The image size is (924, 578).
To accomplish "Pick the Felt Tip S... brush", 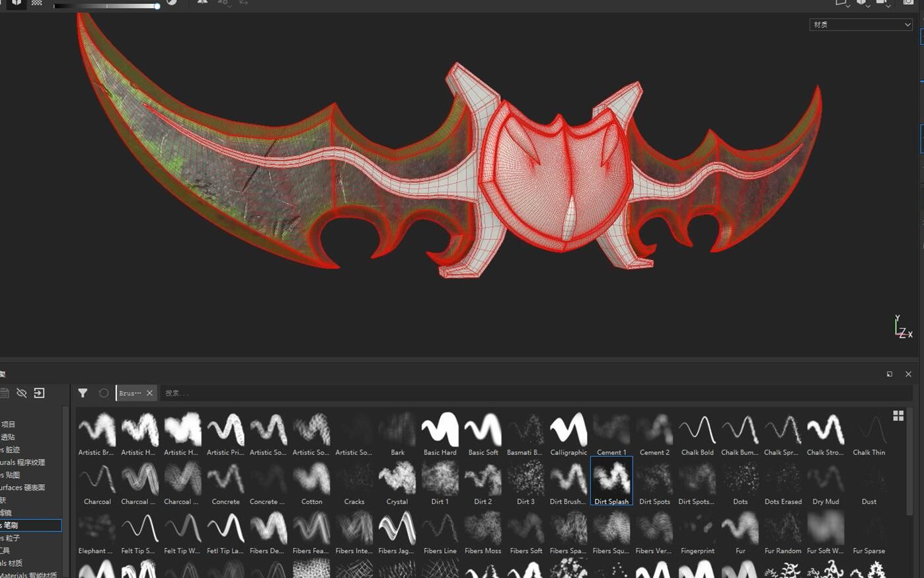I will [139, 532].
